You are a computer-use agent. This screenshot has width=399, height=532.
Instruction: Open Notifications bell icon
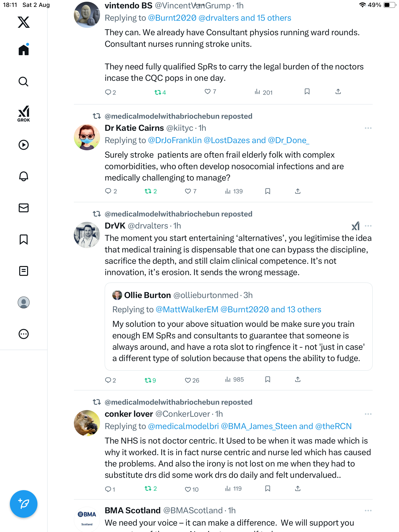click(x=24, y=176)
